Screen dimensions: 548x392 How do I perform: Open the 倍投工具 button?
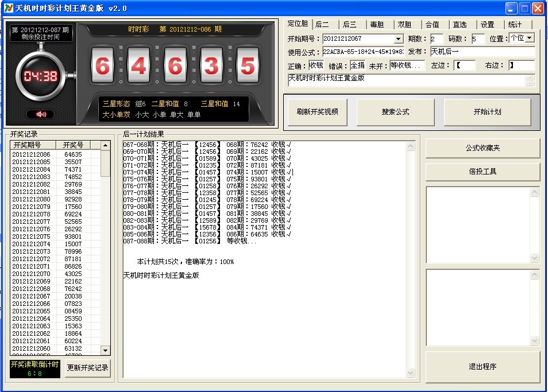[483, 172]
